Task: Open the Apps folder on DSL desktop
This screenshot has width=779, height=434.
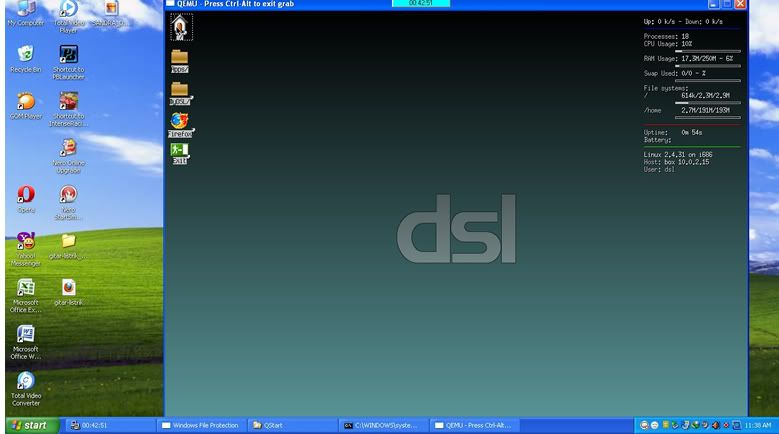Action: pyautogui.click(x=179, y=61)
